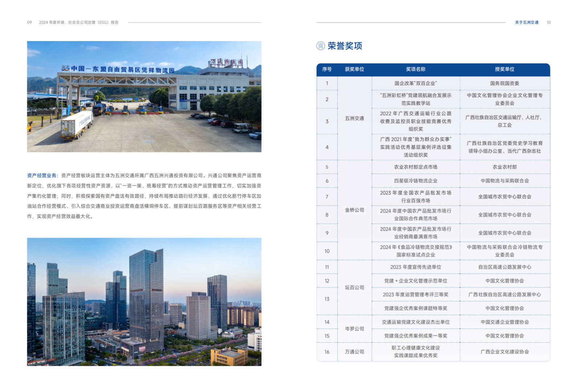Image resolution: width=578 pixels, height=392 pixels.
Task: Click the 党建强企优秀案例成果一等奖 cell
Action: 416,336
